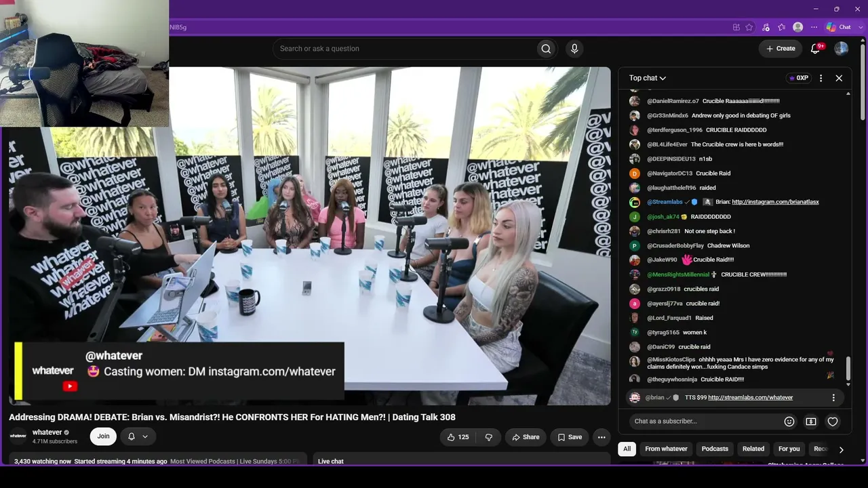
Task: Select the For you filter chip
Action: point(789,449)
